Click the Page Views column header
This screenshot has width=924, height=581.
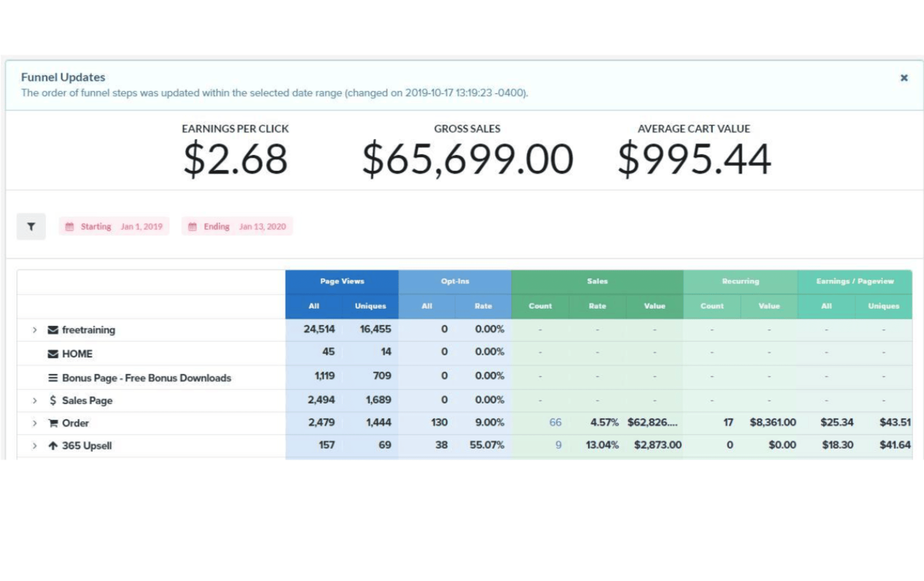point(342,281)
